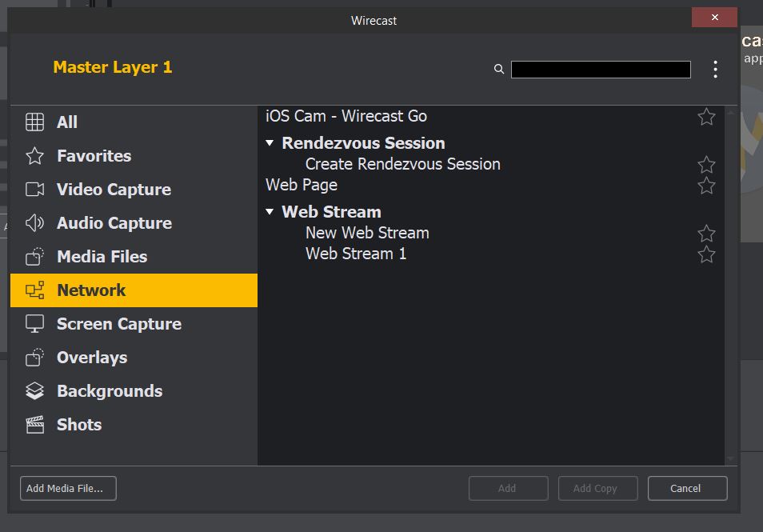Star the New Web Stream item
763x532 pixels.
[706, 234]
